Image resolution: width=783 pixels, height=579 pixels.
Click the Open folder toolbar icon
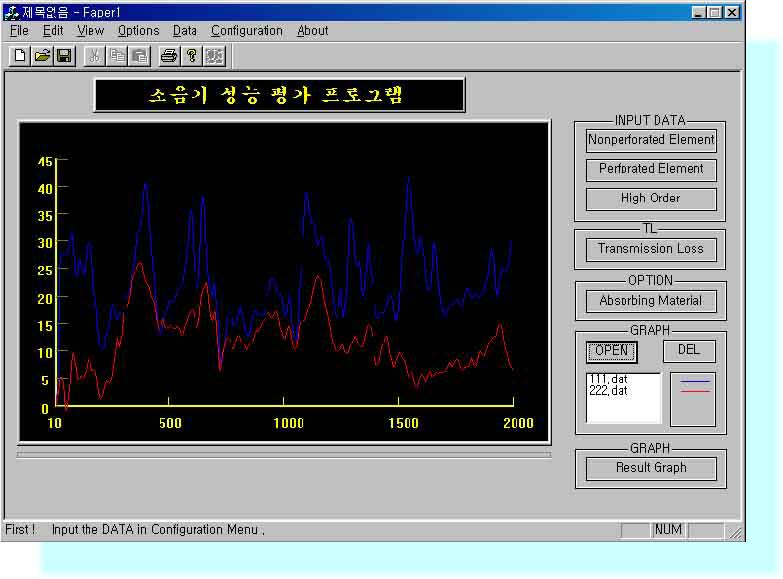point(42,56)
